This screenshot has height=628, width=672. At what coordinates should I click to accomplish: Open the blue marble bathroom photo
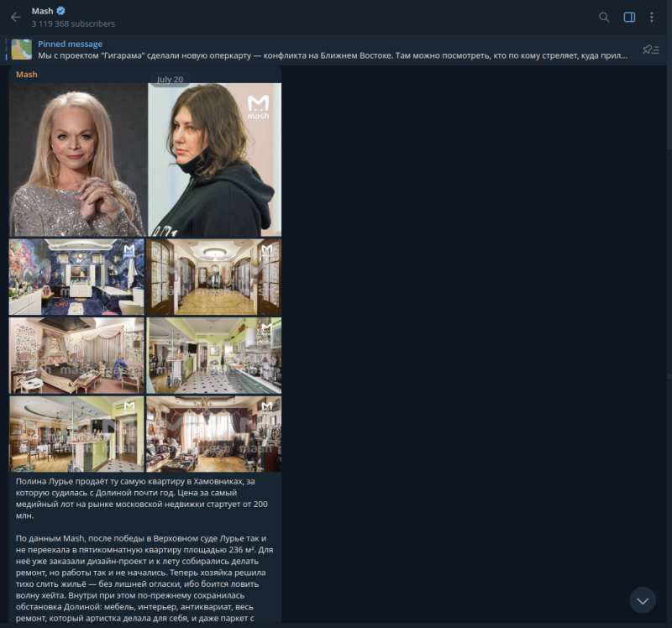pyautogui.click(x=76, y=277)
